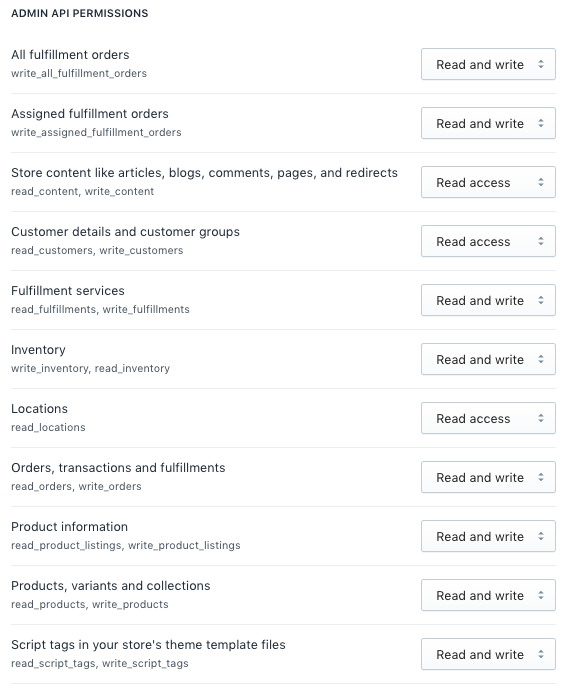The width and height of the screenshot is (566, 686).
Task: Click arrow icon on Fulfillment services select
Action: [541, 301]
